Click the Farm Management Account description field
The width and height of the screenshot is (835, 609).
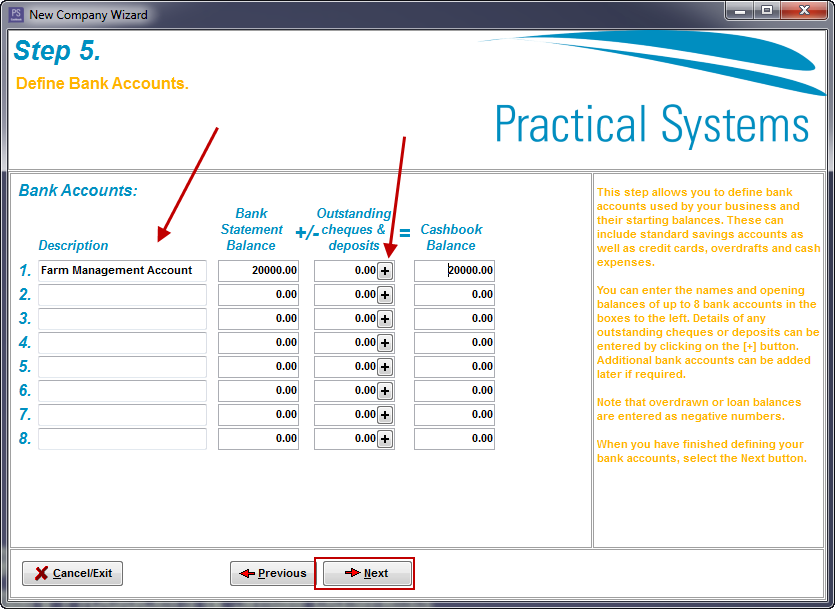pyautogui.click(x=122, y=270)
